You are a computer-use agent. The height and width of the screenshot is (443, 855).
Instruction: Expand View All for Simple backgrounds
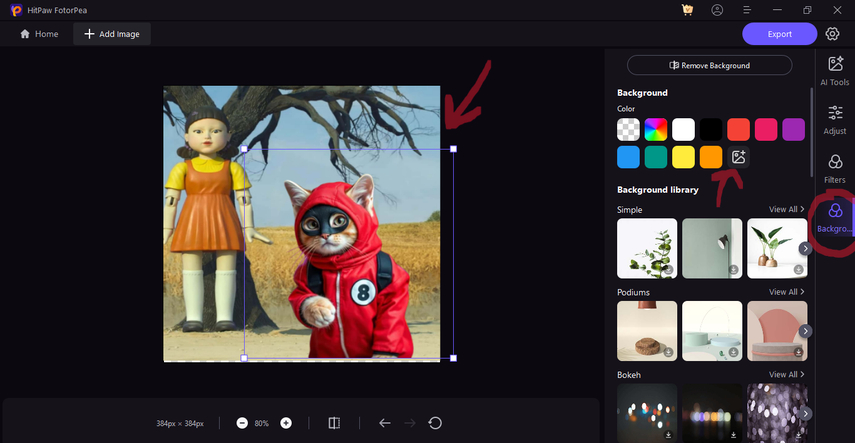click(786, 210)
